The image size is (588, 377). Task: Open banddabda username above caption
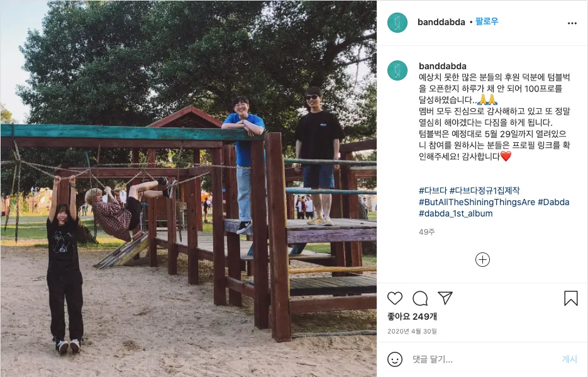click(x=443, y=66)
